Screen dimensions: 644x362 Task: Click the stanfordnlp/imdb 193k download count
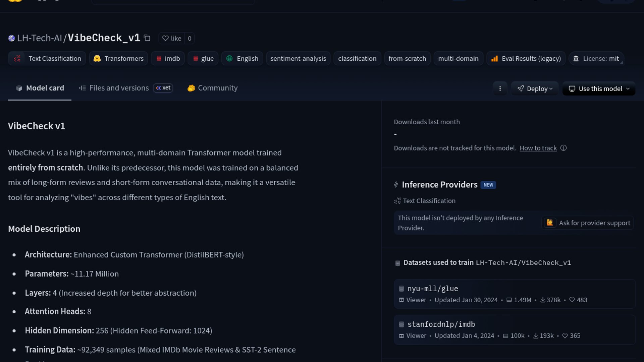[x=543, y=336]
